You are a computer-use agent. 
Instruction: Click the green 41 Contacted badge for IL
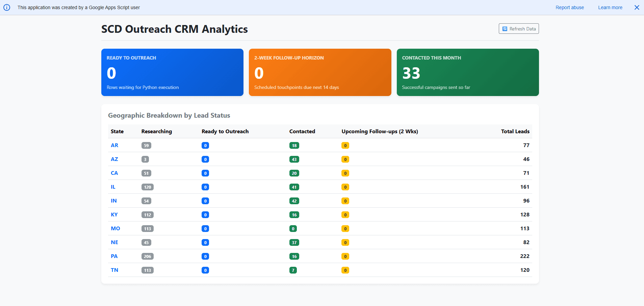click(294, 187)
